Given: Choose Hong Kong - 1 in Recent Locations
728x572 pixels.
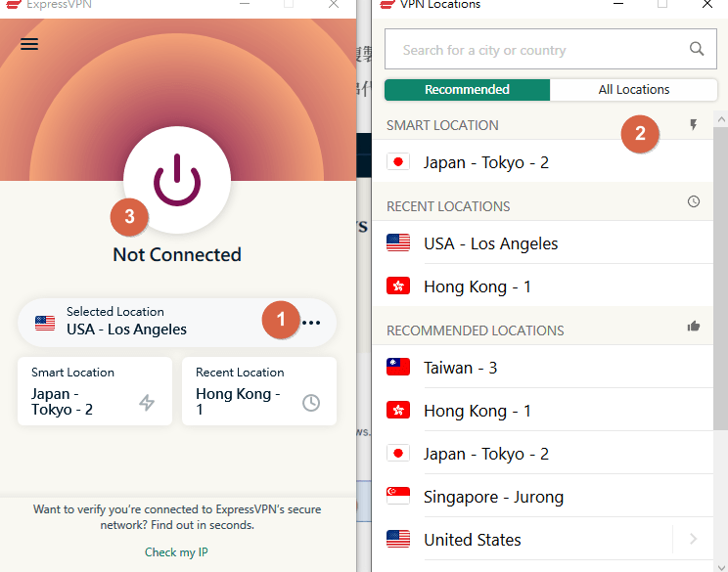Looking at the screenshot, I should 543,286.
